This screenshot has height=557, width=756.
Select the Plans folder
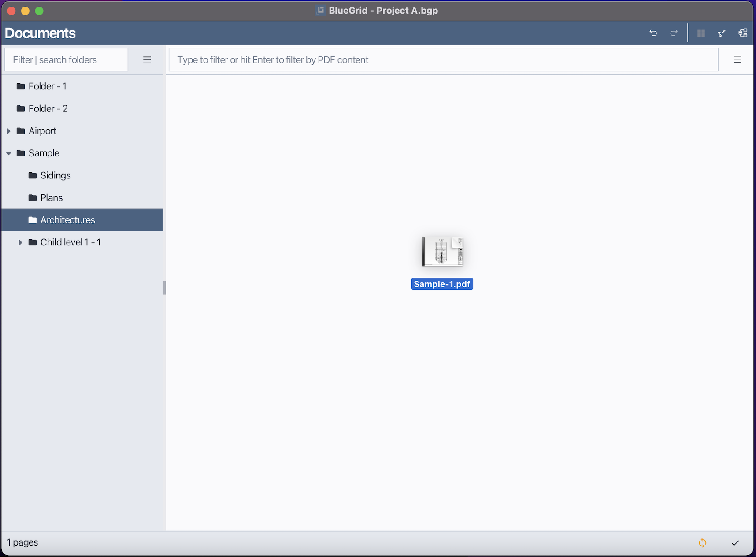(51, 197)
